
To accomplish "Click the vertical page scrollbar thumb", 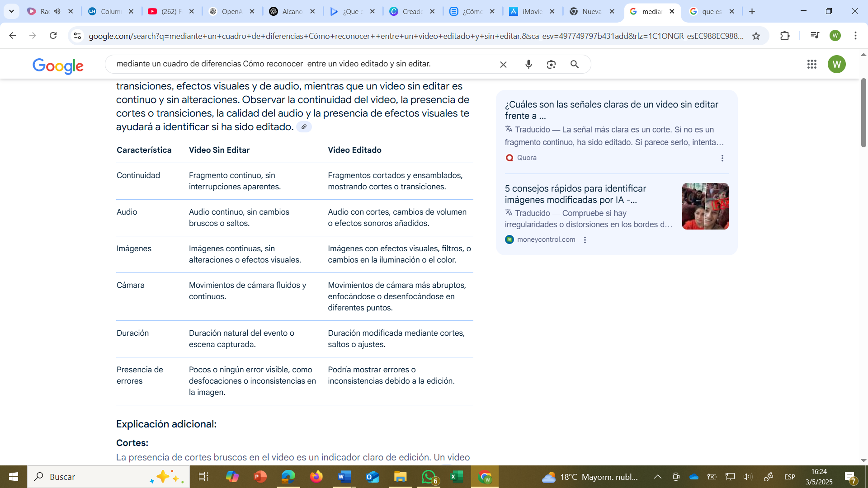I will (863, 113).
